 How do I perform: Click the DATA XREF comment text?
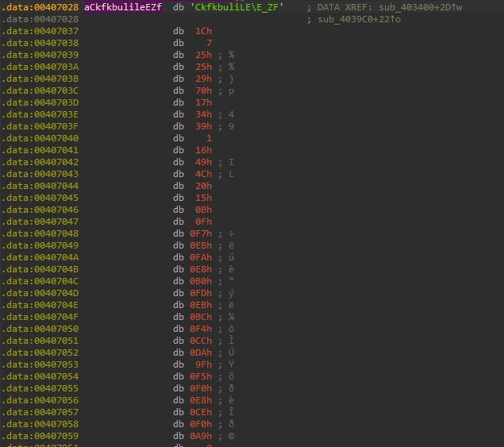[344, 7]
